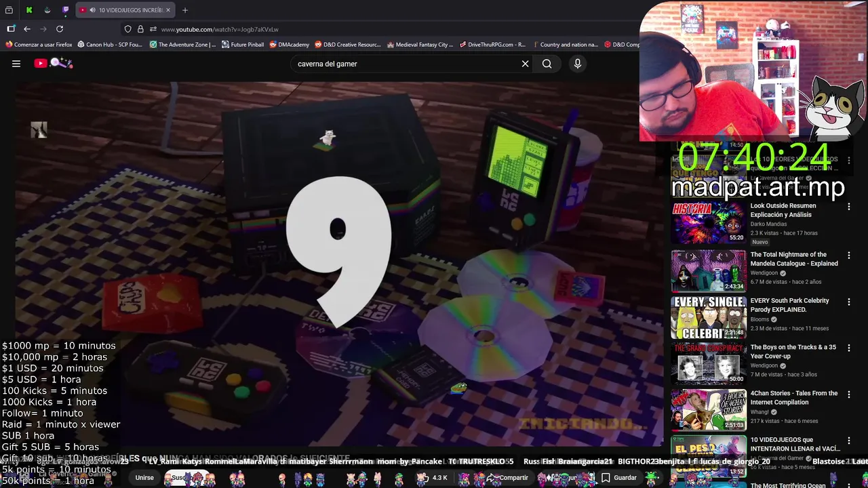868x488 pixels.
Task: Open 'DriveThruRPG.com' bookmark
Action: pos(492,45)
